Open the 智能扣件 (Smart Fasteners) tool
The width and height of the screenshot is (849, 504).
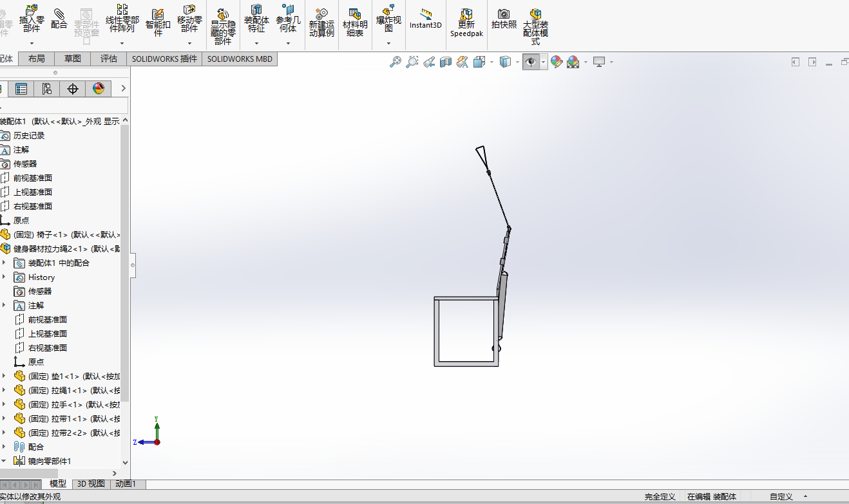(x=158, y=21)
